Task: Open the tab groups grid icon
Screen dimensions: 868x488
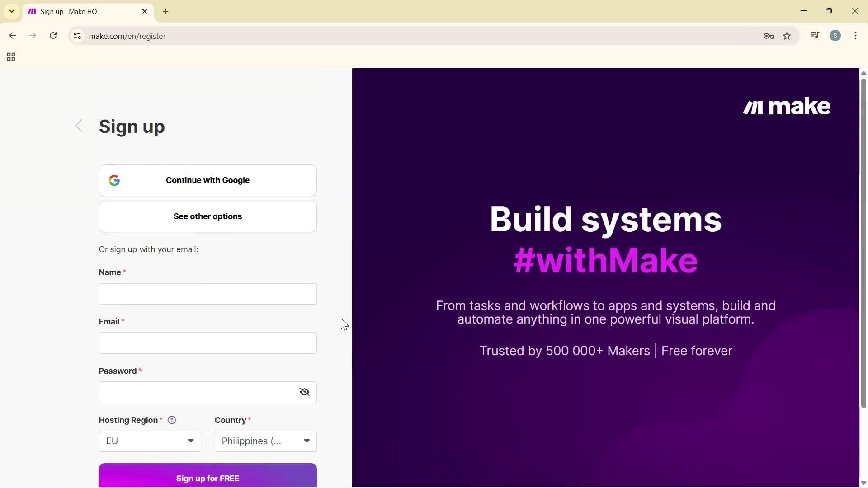Action: (x=10, y=56)
